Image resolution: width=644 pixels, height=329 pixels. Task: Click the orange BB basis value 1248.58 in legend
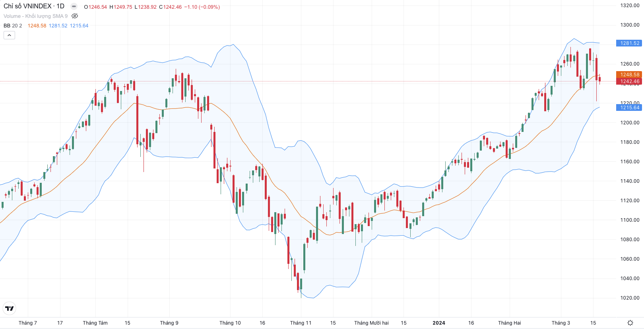[x=37, y=26]
